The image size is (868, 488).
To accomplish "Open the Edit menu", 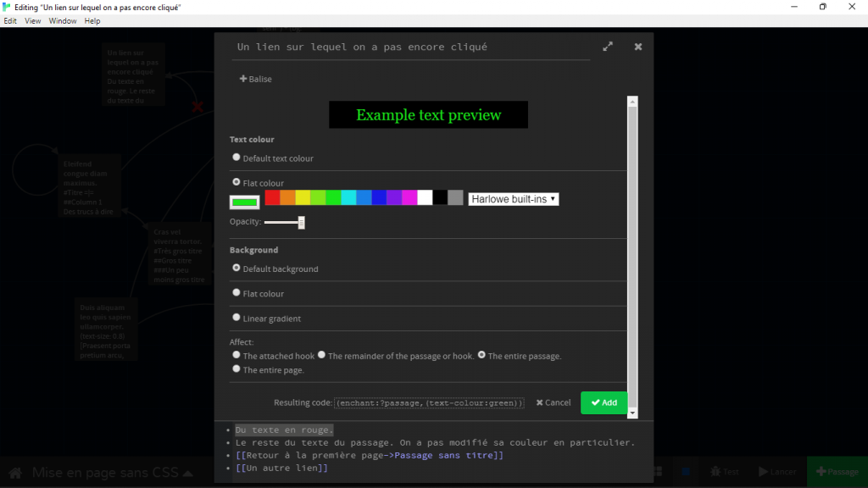I will (10, 21).
